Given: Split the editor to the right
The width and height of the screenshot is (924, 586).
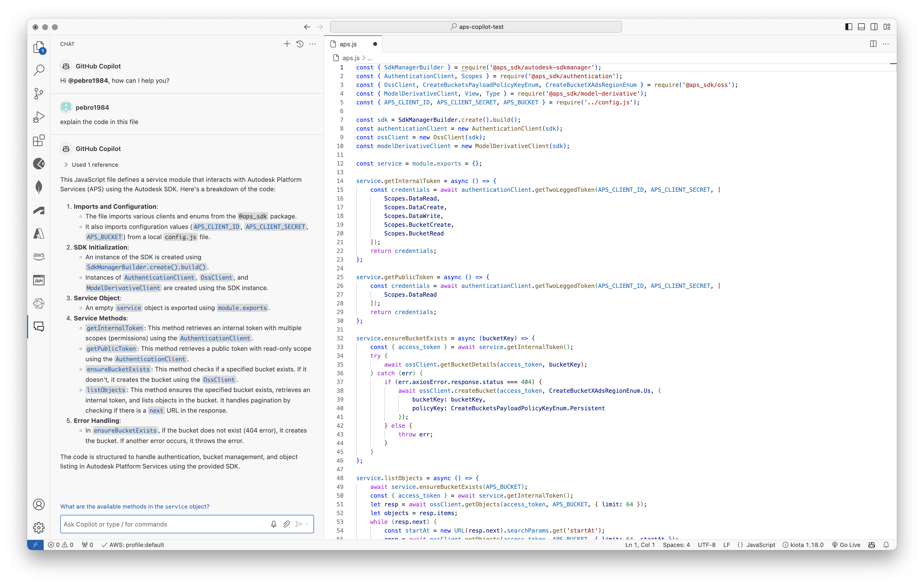Looking at the screenshot, I should (x=873, y=44).
